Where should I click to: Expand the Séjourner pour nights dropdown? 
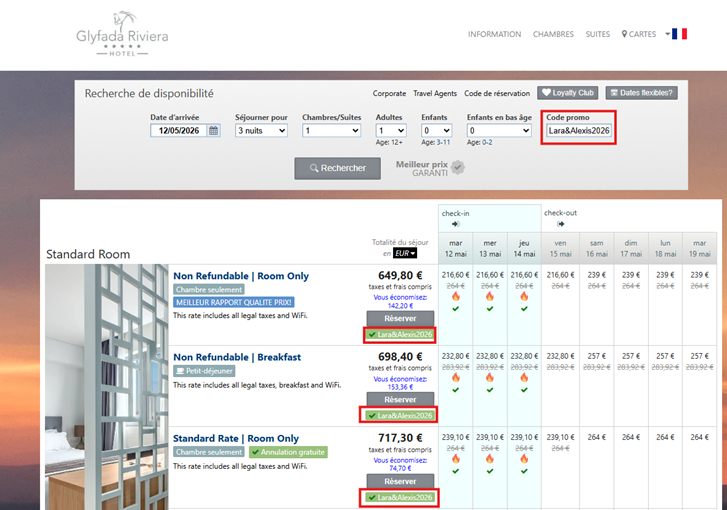(x=262, y=130)
